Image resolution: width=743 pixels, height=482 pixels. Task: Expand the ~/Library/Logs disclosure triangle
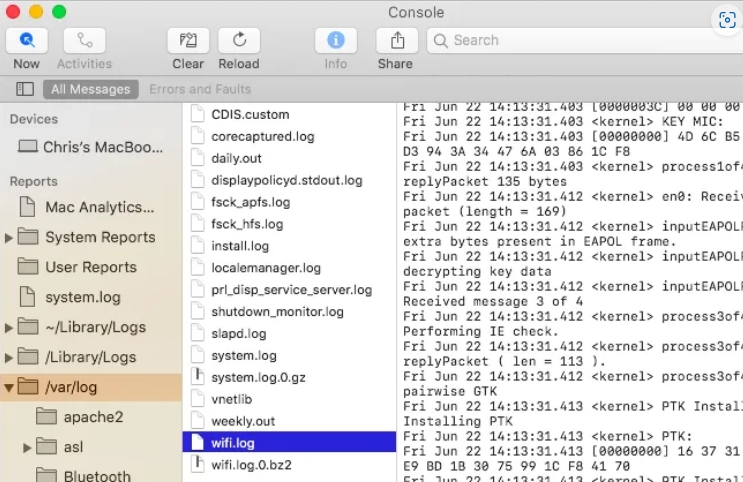pyautogui.click(x=9, y=327)
